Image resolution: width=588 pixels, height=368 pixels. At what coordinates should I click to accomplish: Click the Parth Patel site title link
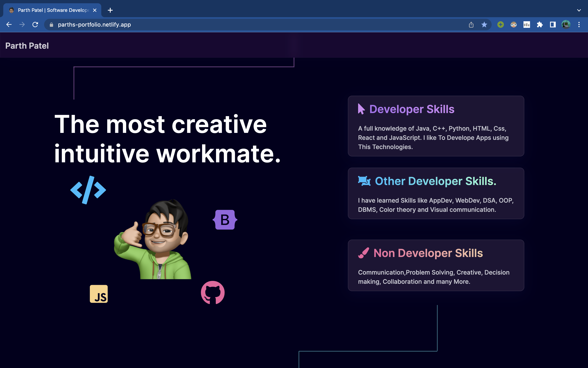(27, 46)
